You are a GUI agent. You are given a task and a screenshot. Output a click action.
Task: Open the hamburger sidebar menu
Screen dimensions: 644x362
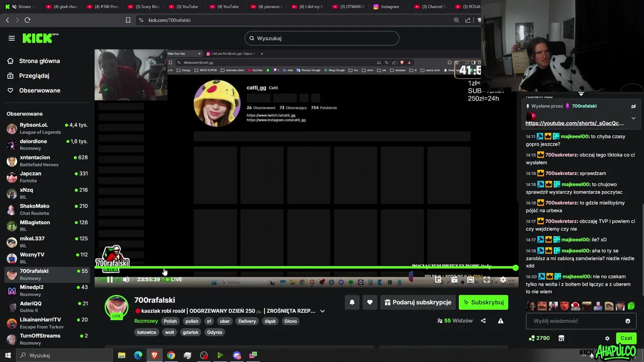12,38
